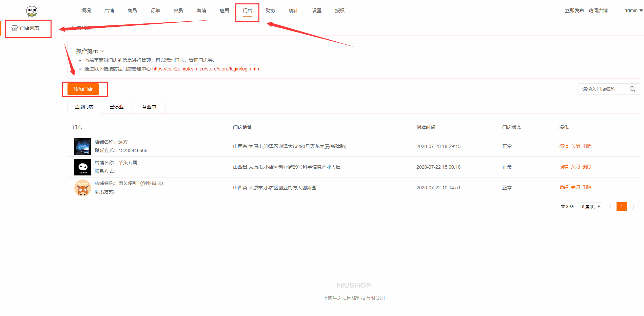
Task: Click the 门店地址 column header
Action: [x=242, y=127]
